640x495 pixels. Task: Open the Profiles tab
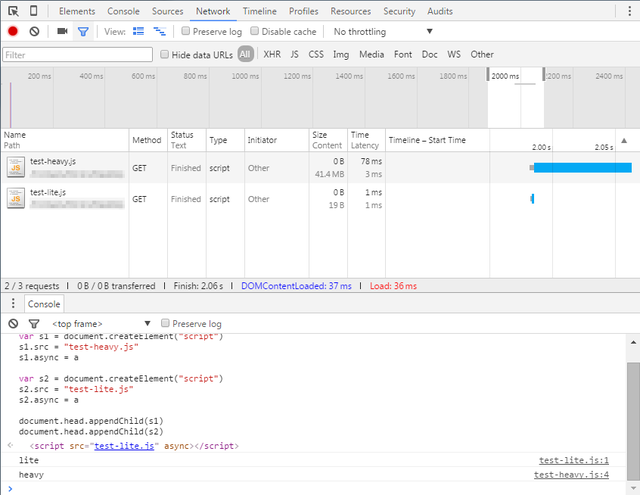click(303, 11)
